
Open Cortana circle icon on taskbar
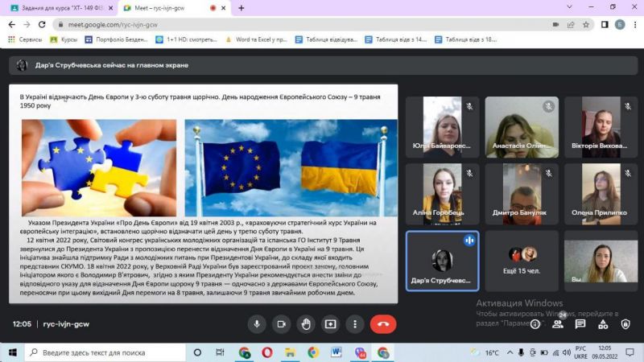pyautogui.click(x=197, y=352)
